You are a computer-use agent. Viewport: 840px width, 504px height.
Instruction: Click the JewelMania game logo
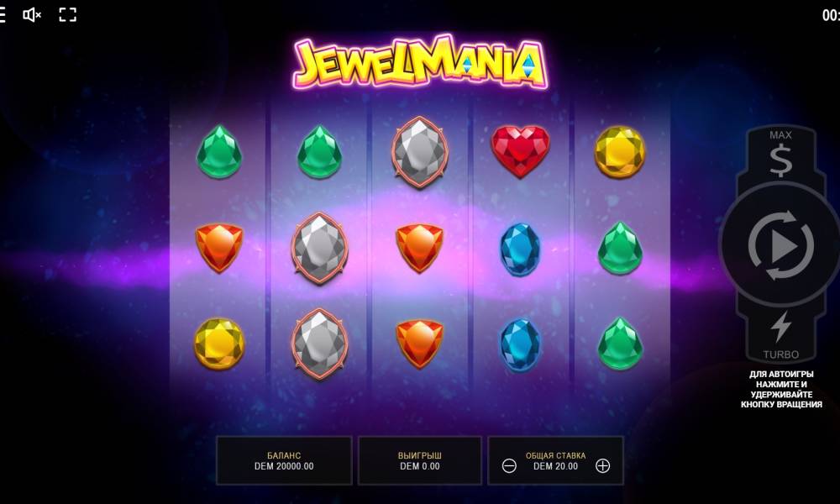point(420,62)
